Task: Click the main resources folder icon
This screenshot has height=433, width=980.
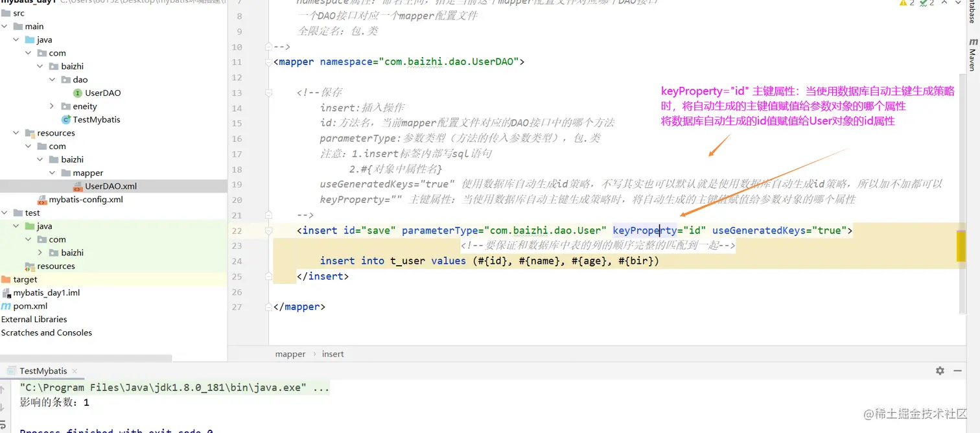Action: coord(30,133)
